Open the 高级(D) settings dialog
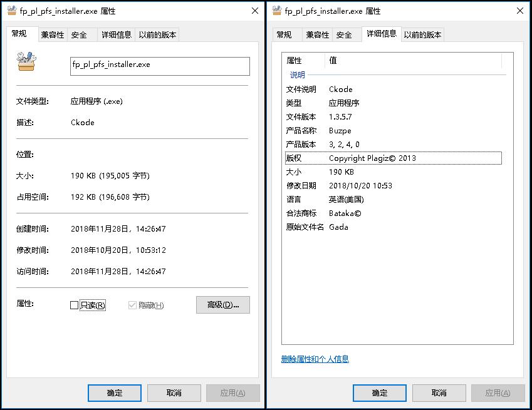Image resolution: width=532 pixels, height=410 pixels. [222, 304]
